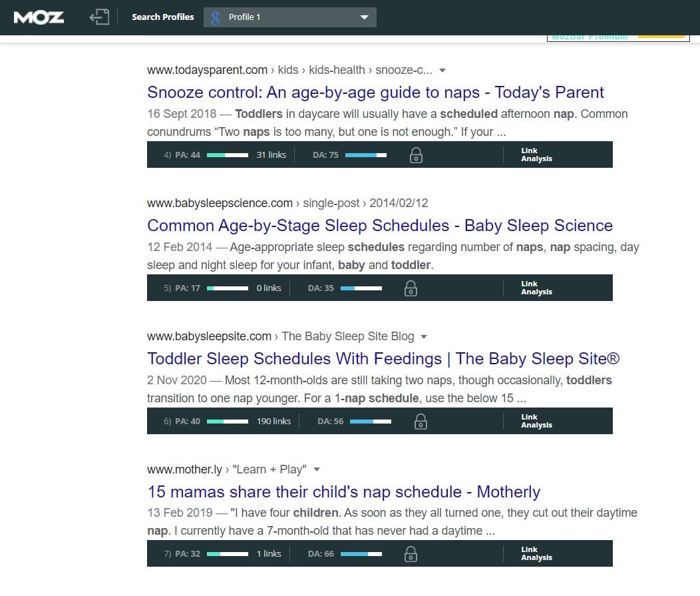Open Link Analysis for Motherly result
This screenshot has height=596, width=700.
click(536, 553)
